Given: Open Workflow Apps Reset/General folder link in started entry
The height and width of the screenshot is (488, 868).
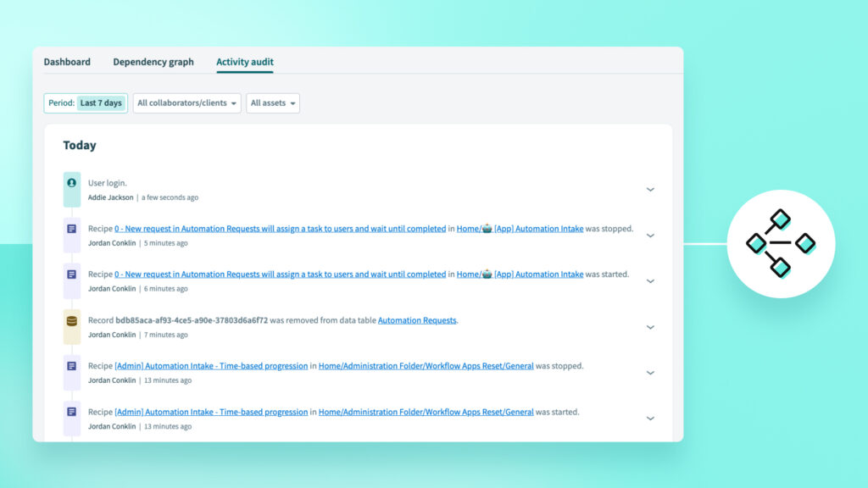Looking at the screenshot, I should point(426,412).
